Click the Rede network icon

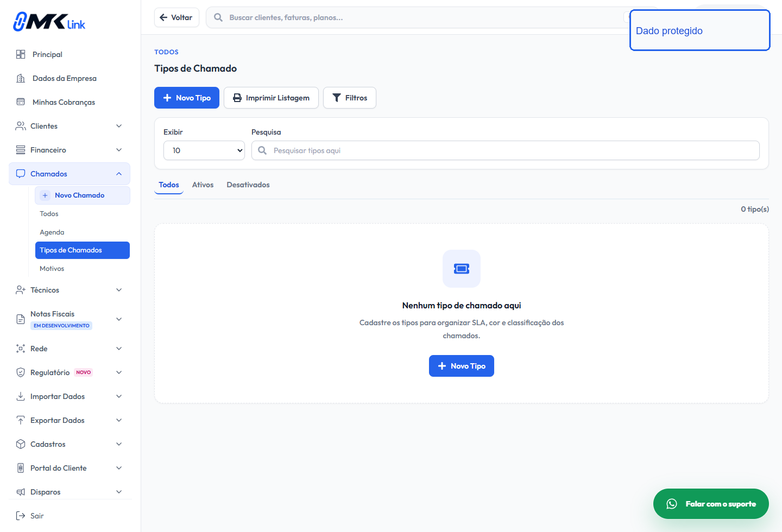(21, 349)
